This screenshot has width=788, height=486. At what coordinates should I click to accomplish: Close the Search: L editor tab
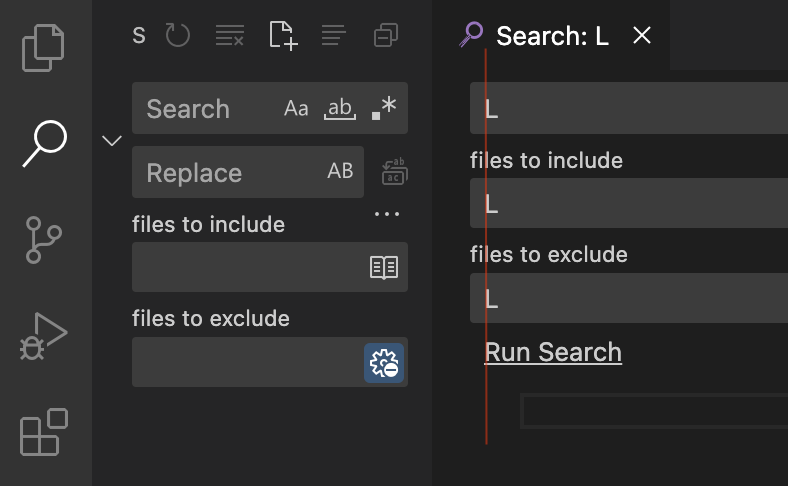[642, 35]
